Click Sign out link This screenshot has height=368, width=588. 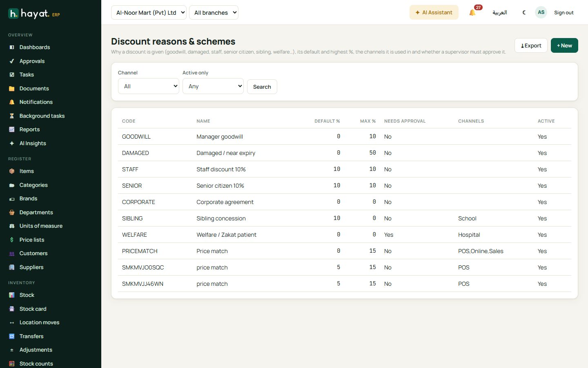[x=564, y=13]
